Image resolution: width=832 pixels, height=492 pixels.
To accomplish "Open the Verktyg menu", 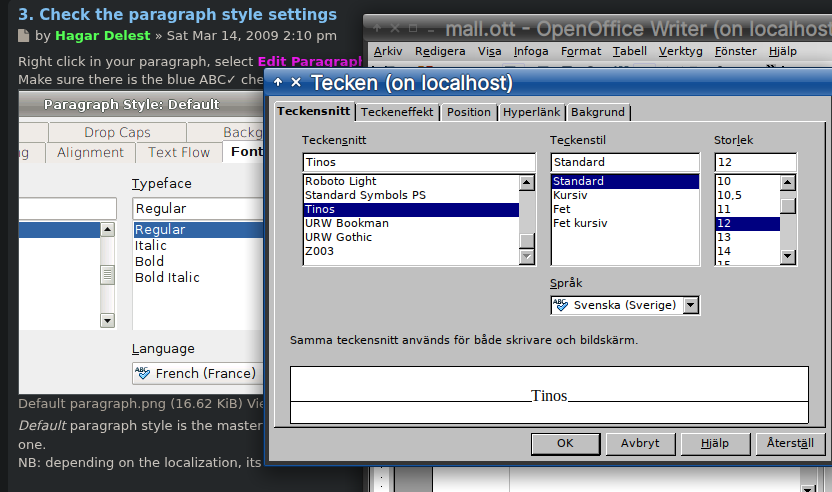I will 680,51.
